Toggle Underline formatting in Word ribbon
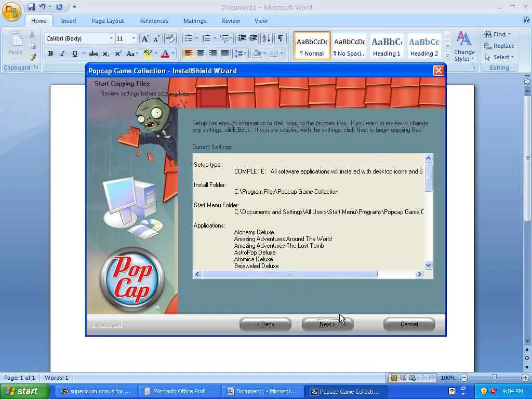532x399 pixels. pos(75,54)
